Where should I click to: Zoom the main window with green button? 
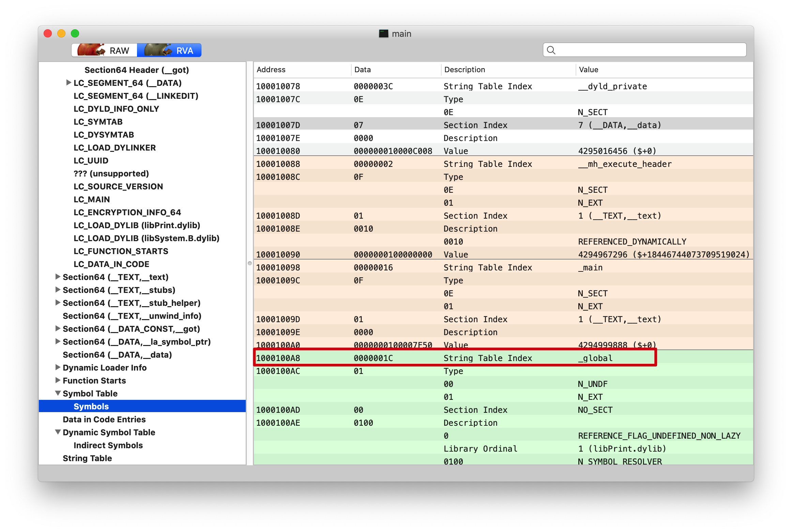(75, 33)
